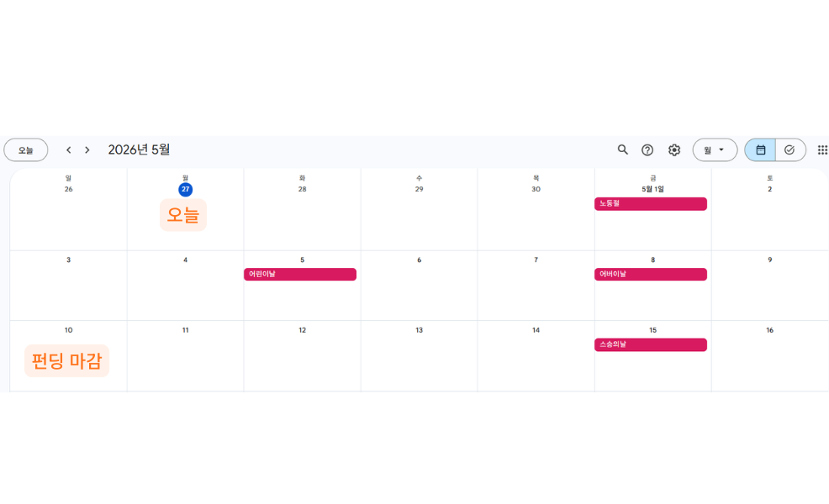Expand the 월 view selector dropdown

pos(715,150)
